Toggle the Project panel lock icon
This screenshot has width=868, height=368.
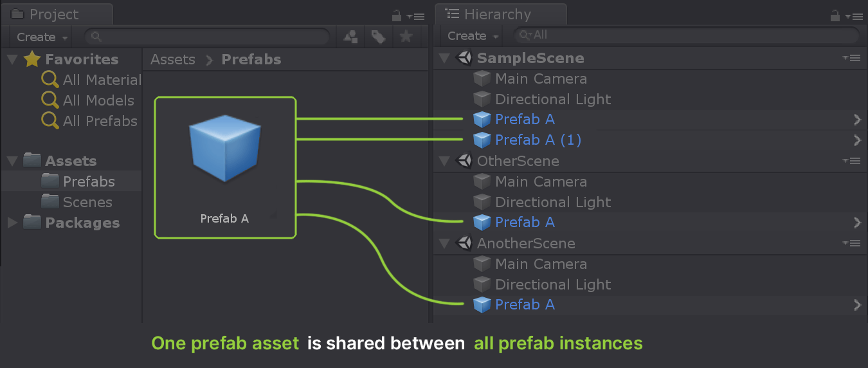coord(397,15)
